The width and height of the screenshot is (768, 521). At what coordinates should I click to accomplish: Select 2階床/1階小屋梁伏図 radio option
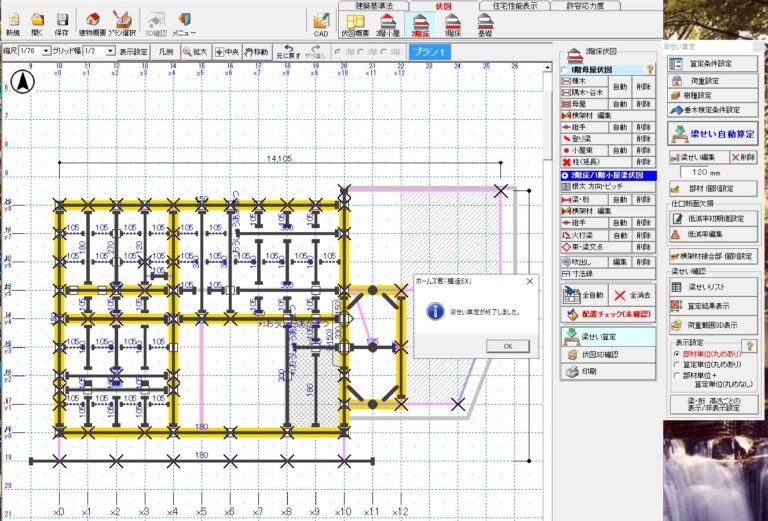[608, 175]
